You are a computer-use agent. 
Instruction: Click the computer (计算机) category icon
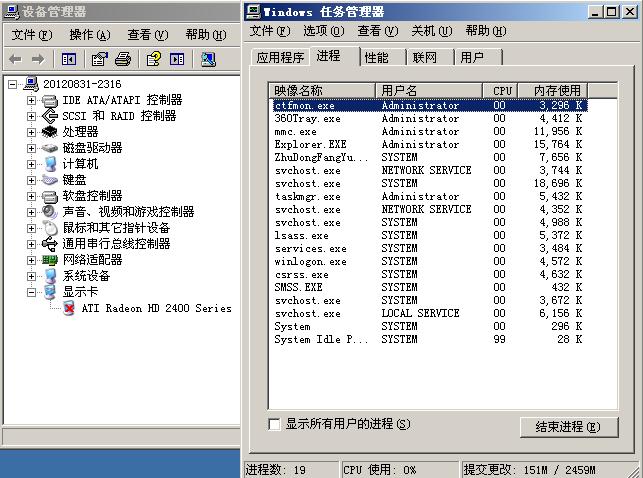pos(50,164)
